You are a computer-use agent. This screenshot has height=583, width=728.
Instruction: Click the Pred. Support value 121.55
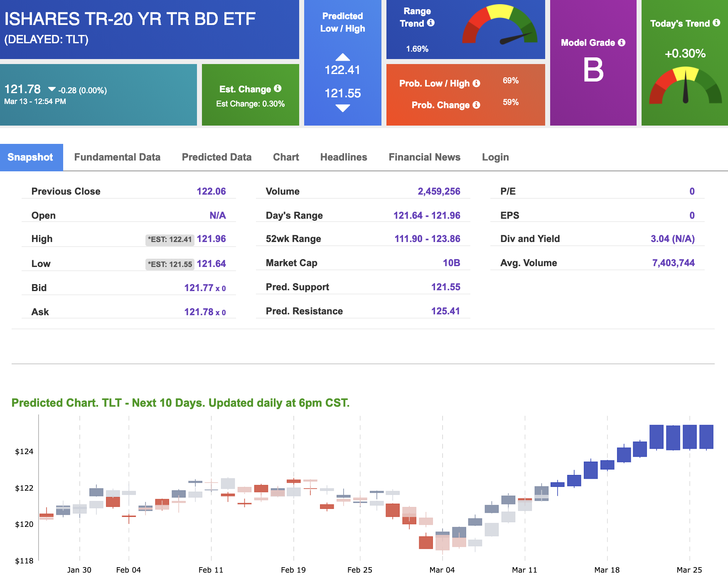[445, 287]
